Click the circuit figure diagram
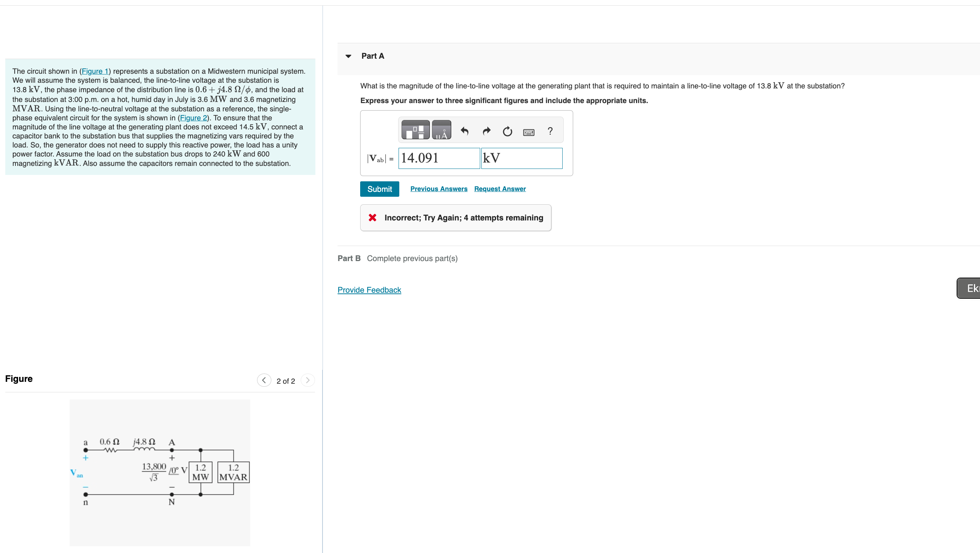Image resolution: width=980 pixels, height=553 pixels. point(160,472)
